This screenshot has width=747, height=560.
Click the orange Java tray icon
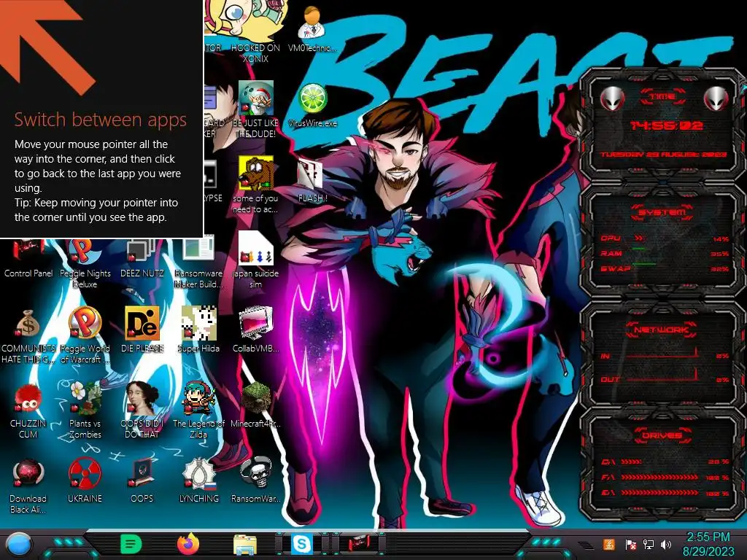point(608,544)
